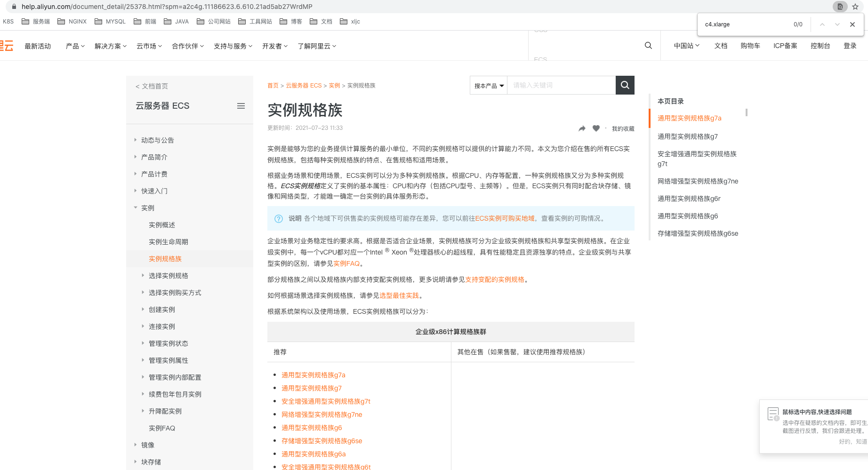Open the 公司网站 bookmarks folder
The width and height of the screenshot is (868, 470).
(214, 22)
